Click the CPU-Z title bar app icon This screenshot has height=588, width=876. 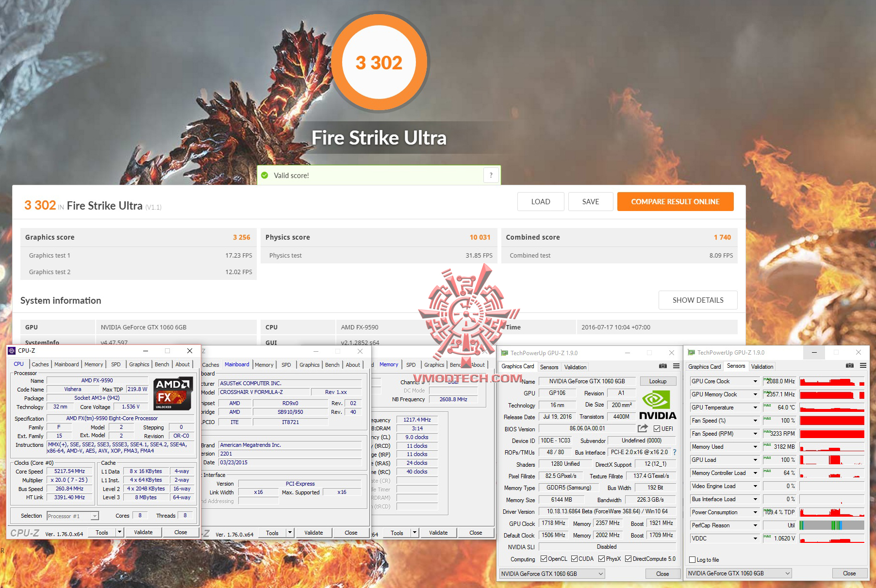tap(12, 351)
